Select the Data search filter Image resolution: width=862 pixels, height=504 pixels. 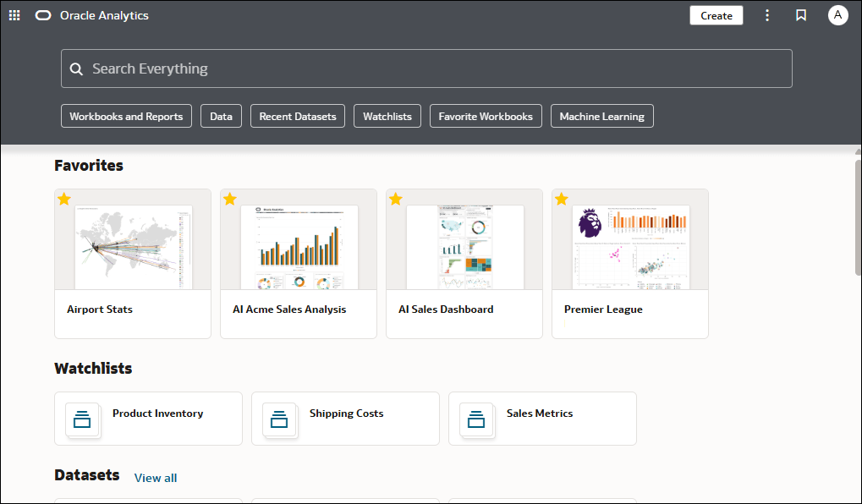(221, 116)
